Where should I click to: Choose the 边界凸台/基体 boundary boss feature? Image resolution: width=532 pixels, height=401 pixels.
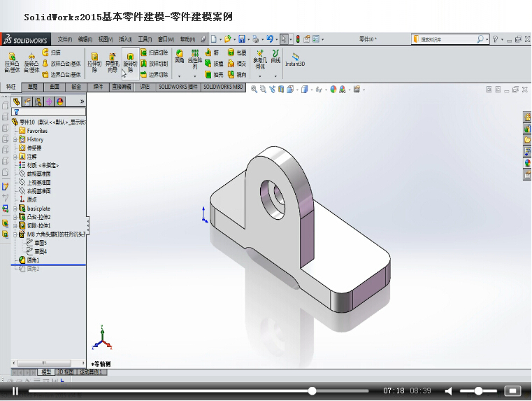pos(62,74)
